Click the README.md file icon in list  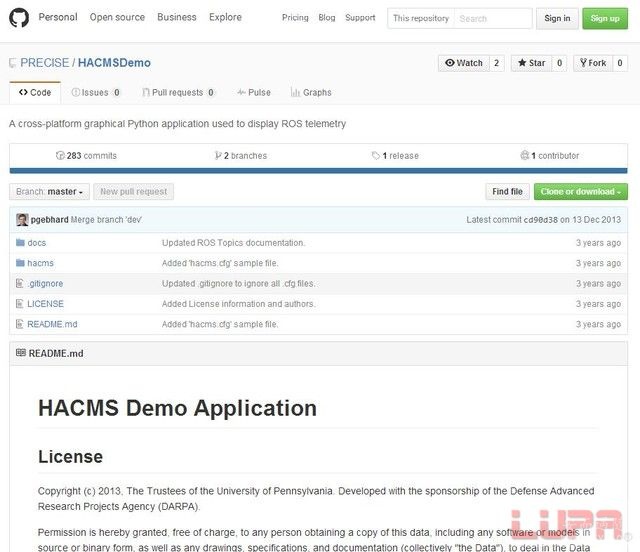[x=19, y=324]
